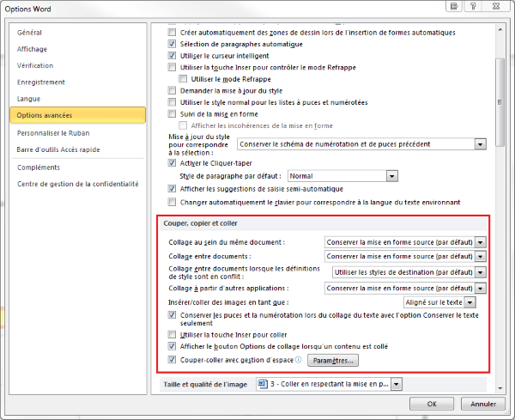Enable Créer automatiquement des zones de dessin
515x420 pixels.
(172, 32)
